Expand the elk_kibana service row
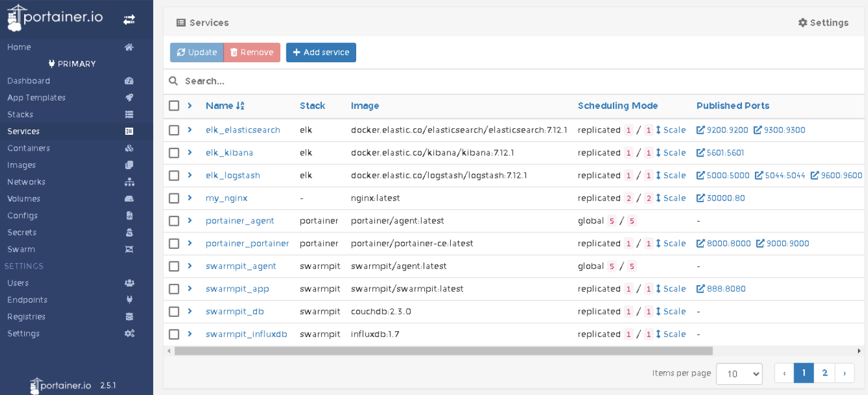The width and height of the screenshot is (868, 395). click(x=190, y=153)
